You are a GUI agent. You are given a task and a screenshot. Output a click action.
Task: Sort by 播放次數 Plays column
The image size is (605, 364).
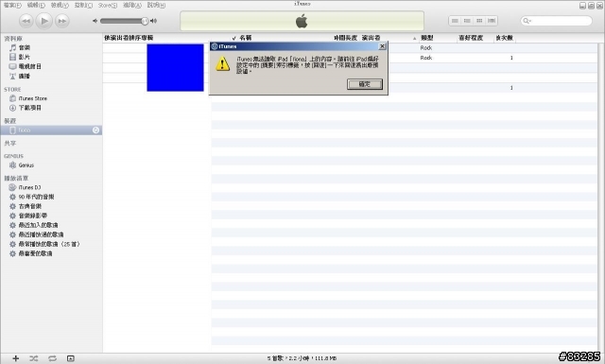pyautogui.click(x=504, y=38)
